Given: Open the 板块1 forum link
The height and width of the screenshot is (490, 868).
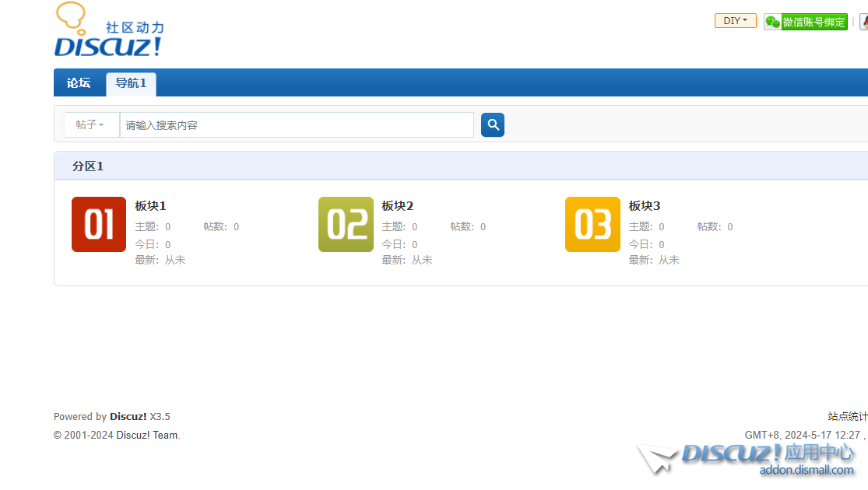Looking at the screenshot, I should [150, 206].
